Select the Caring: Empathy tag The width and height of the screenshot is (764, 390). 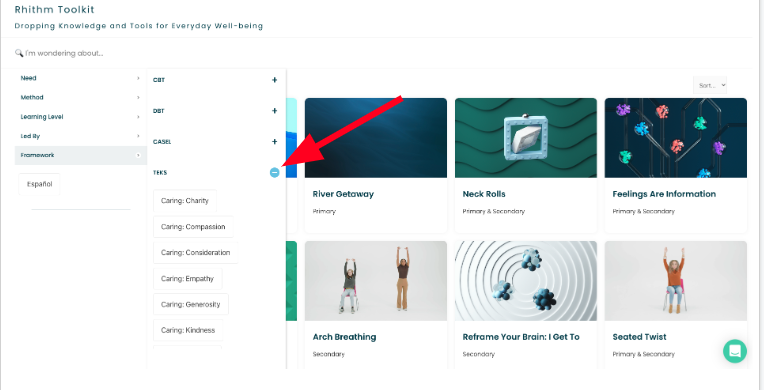point(188,278)
